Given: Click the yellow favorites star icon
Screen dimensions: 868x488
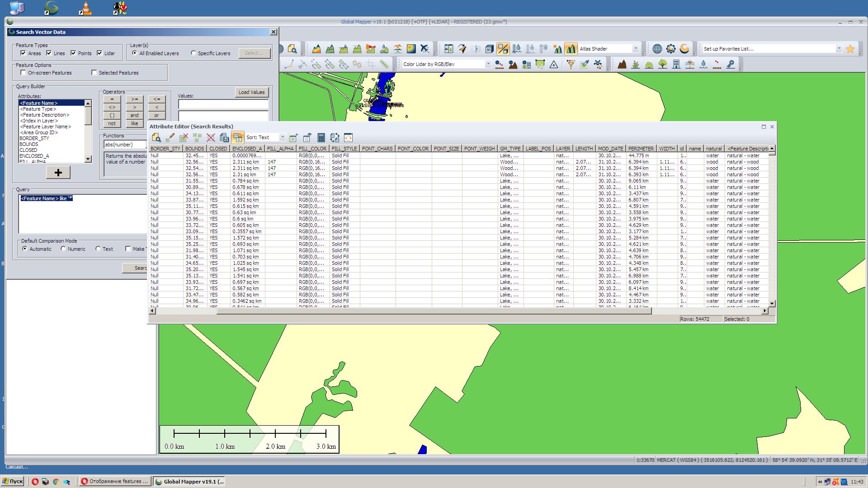Looking at the screenshot, I should 850,49.
